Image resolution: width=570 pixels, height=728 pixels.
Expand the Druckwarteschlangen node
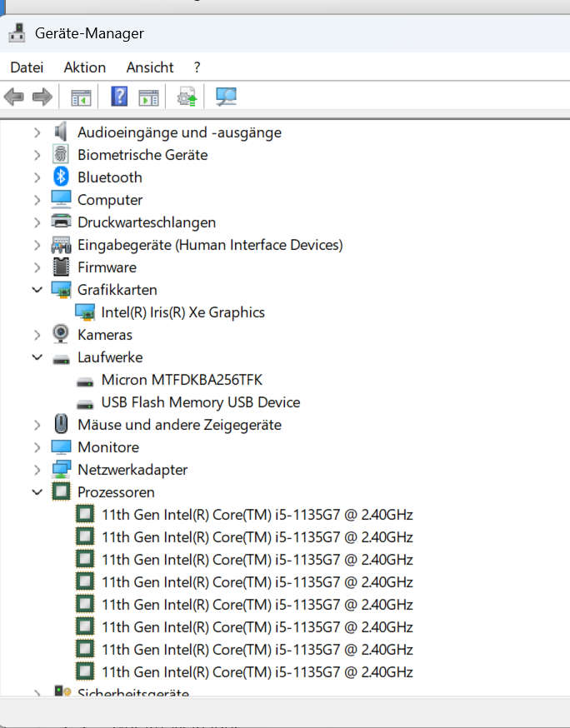[37, 222]
